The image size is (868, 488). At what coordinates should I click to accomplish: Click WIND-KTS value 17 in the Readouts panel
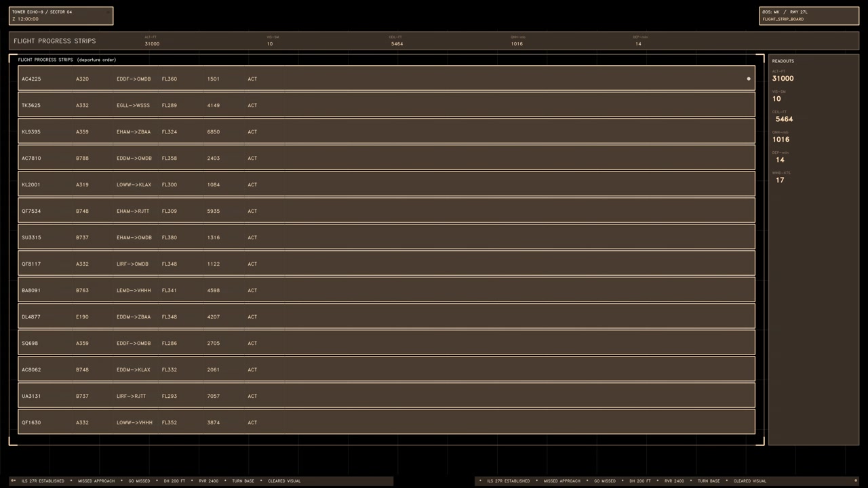click(780, 180)
